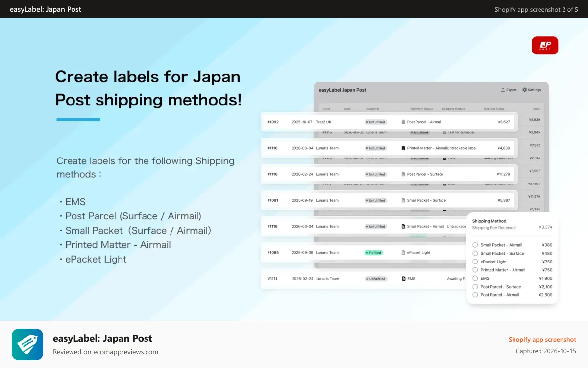Open order #1091
This screenshot has height=368, width=588.
(272, 200)
